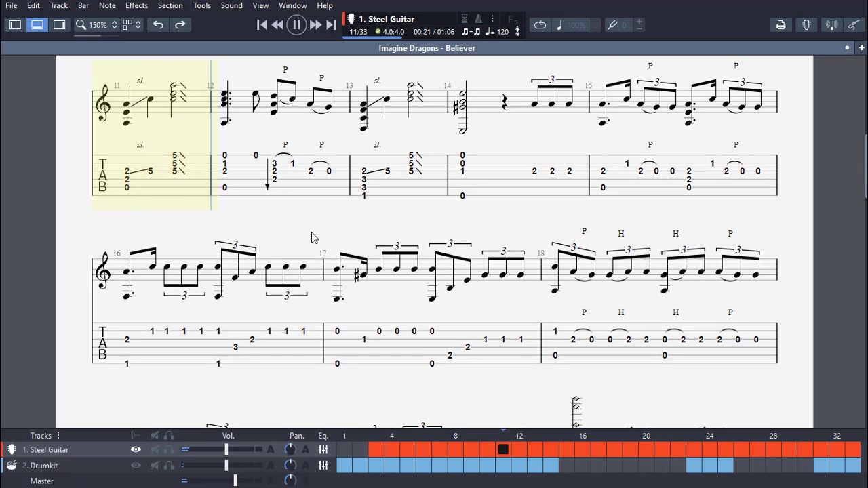The height and width of the screenshot is (488, 868).
Task: Adjust the Drumkit volume slider
Action: coord(226,466)
